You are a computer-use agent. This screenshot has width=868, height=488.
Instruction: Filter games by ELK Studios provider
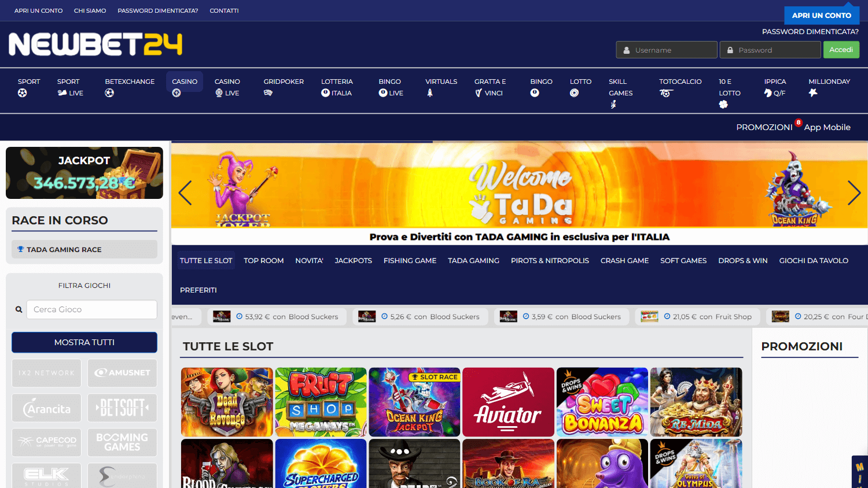47,476
